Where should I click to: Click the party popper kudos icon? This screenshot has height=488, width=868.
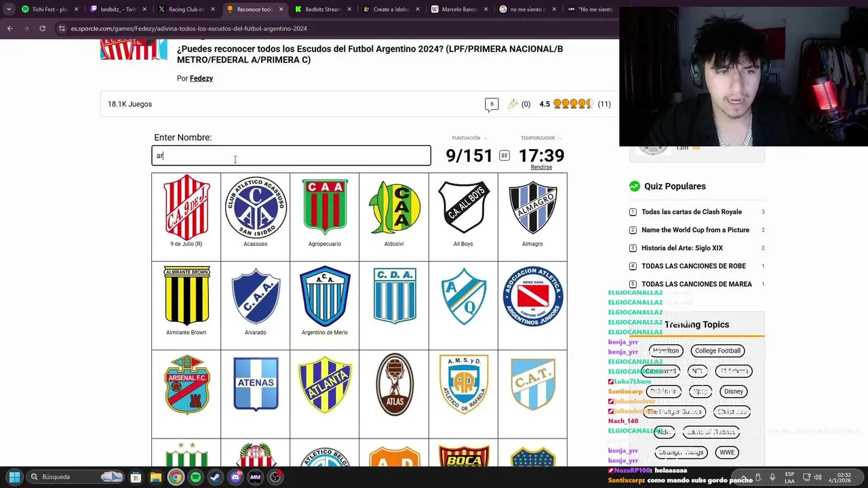tap(513, 104)
